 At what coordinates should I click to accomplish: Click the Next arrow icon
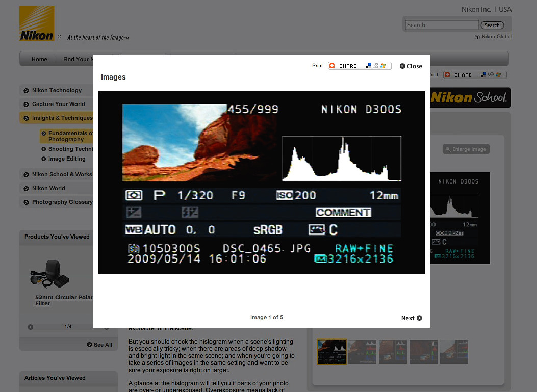tap(419, 318)
